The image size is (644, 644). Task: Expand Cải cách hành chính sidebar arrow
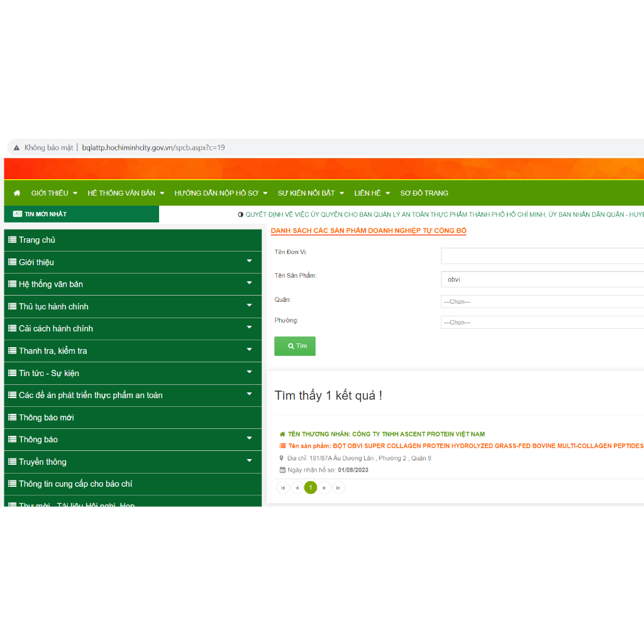click(x=249, y=327)
